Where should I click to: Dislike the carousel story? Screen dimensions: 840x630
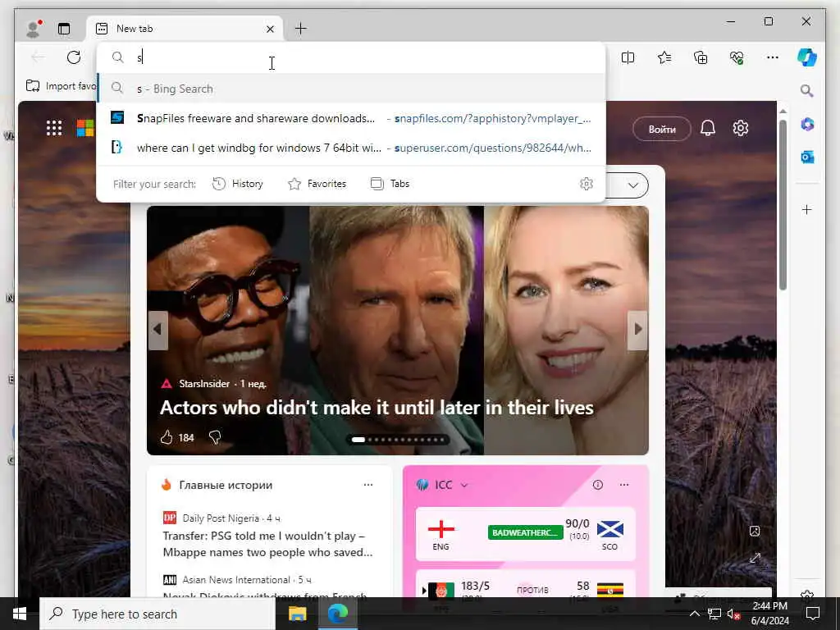coord(215,438)
